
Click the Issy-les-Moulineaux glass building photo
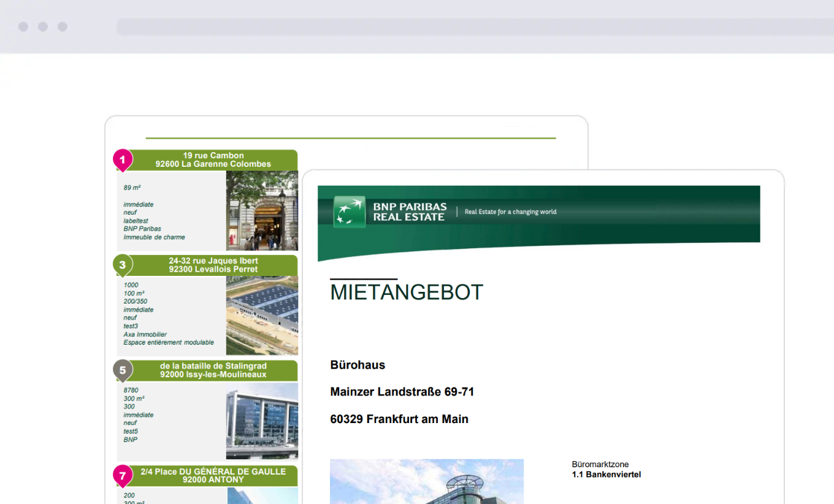262,421
